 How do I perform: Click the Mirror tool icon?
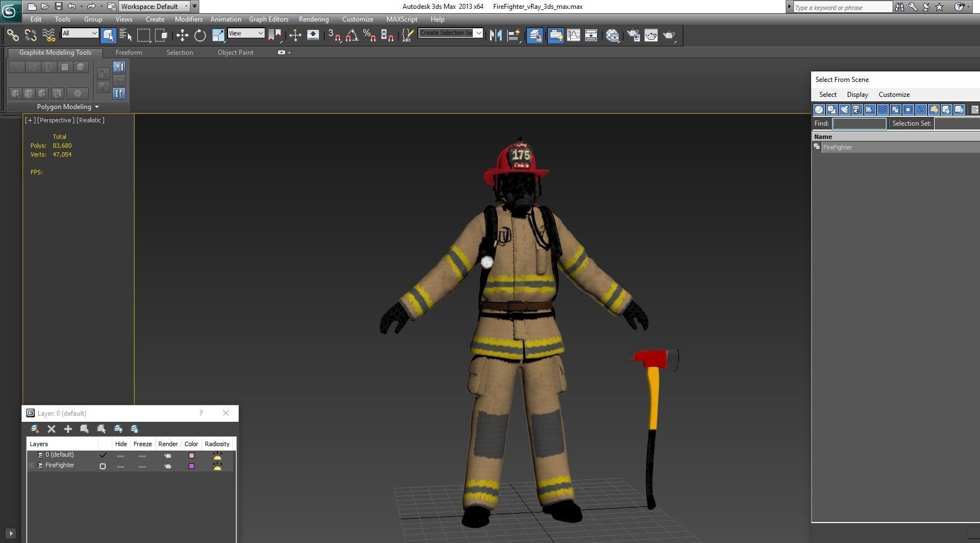coord(496,35)
